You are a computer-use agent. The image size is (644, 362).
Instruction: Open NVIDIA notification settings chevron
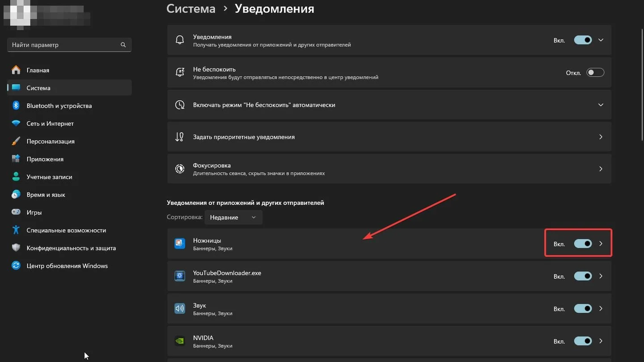[x=601, y=341]
